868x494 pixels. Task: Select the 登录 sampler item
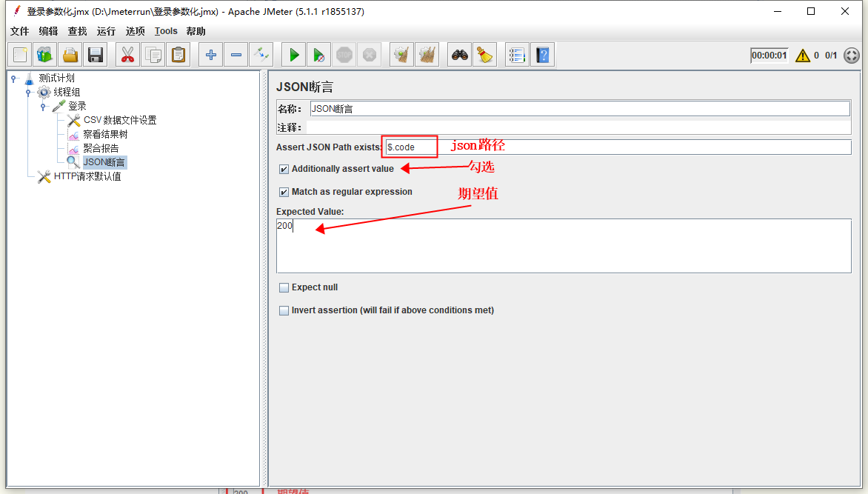(x=77, y=107)
